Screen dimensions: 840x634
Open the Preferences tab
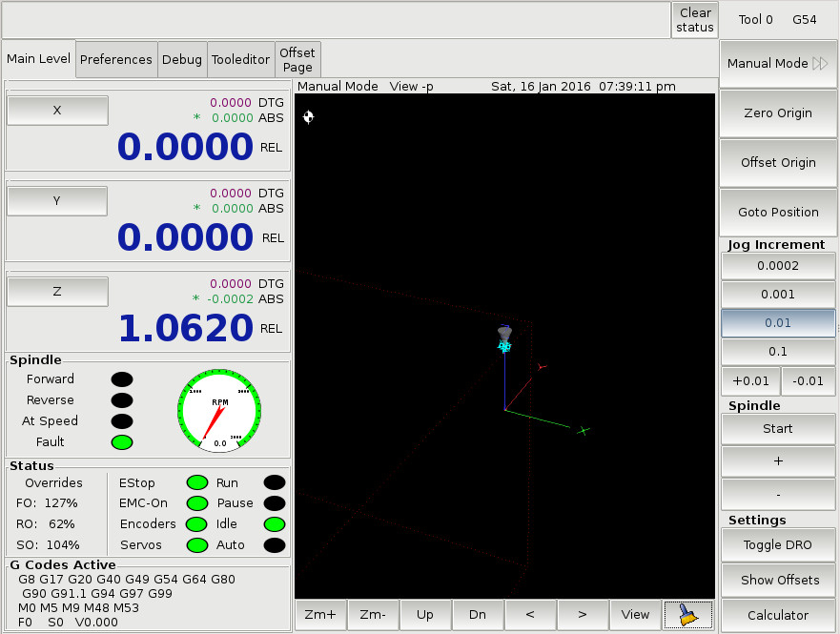tap(115, 59)
